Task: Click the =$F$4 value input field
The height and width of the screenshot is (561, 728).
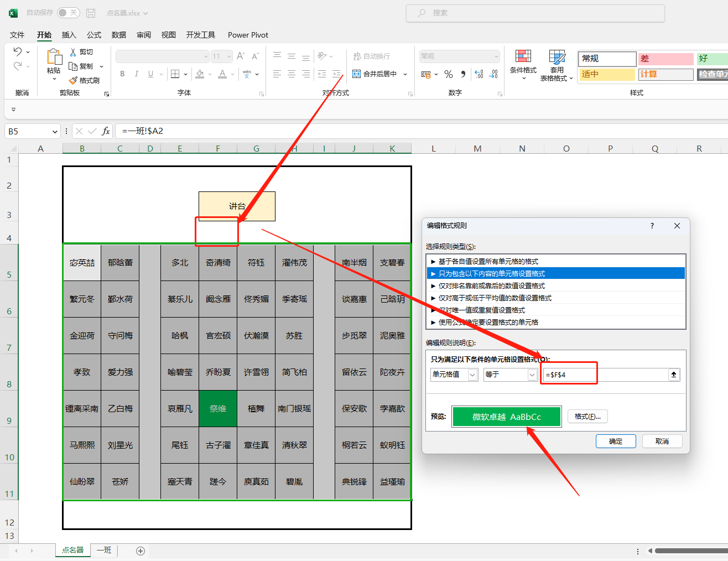Action: pyautogui.click(x=603, y=375)
